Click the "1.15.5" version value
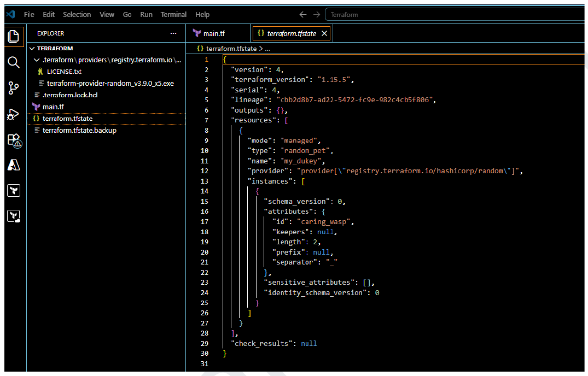The image size is (588, 376). tap(334, 80)
